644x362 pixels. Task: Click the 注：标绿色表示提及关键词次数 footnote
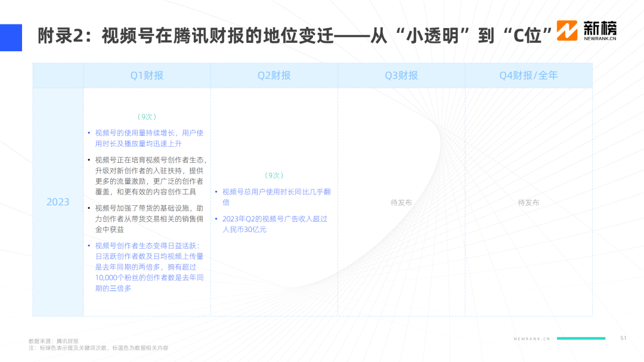tap(98, 348)
